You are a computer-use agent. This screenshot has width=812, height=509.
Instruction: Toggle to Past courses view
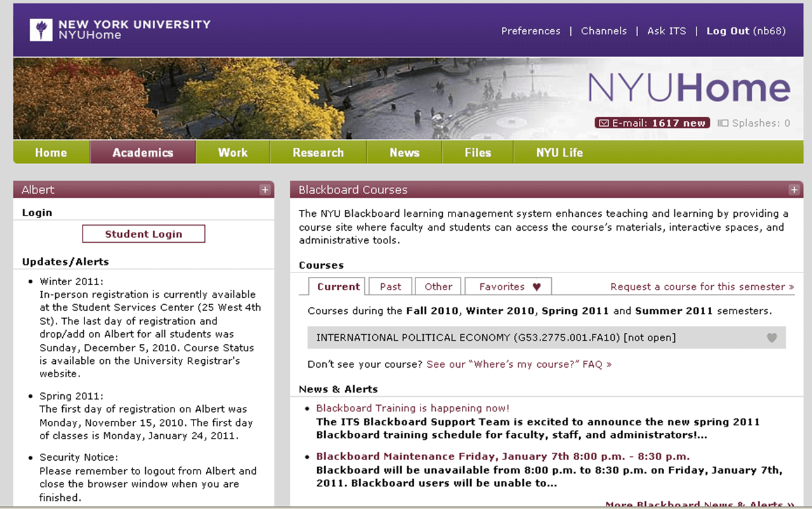(390, 287)
